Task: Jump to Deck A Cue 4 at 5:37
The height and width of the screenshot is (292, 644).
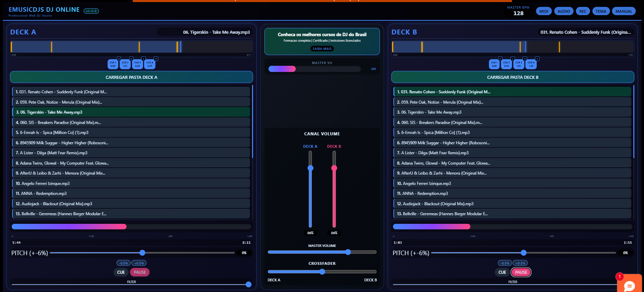Action: coord(150,64)
